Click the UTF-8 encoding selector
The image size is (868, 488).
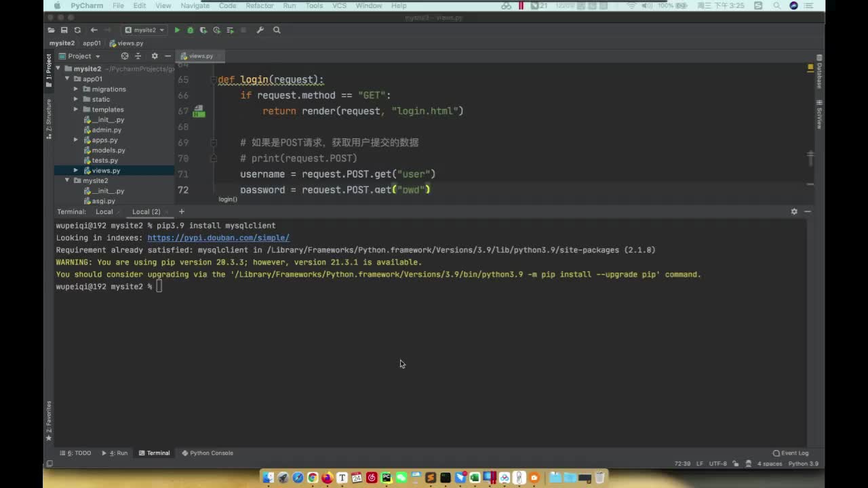[718, 464]
